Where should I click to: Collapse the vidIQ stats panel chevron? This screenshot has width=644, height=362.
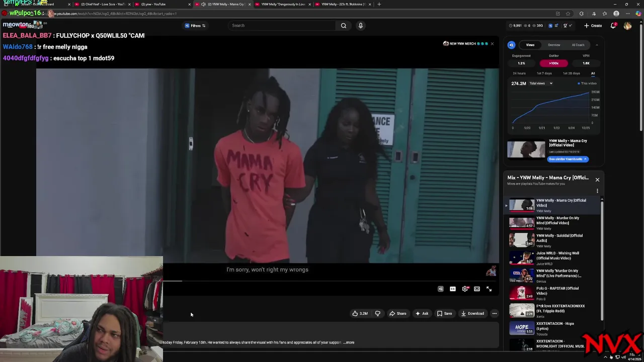click(597, 45)
